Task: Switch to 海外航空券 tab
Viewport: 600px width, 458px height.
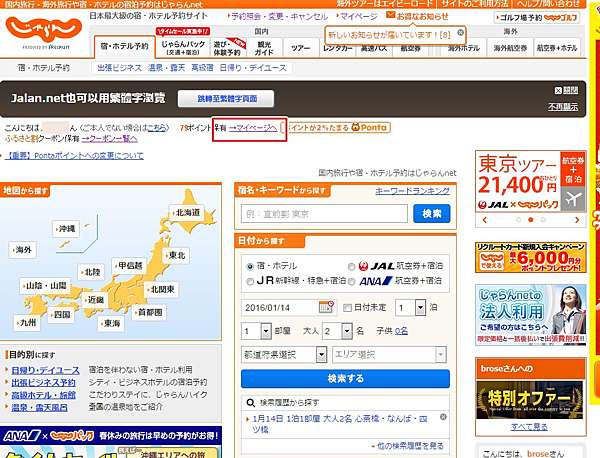Action: [510, 48]
